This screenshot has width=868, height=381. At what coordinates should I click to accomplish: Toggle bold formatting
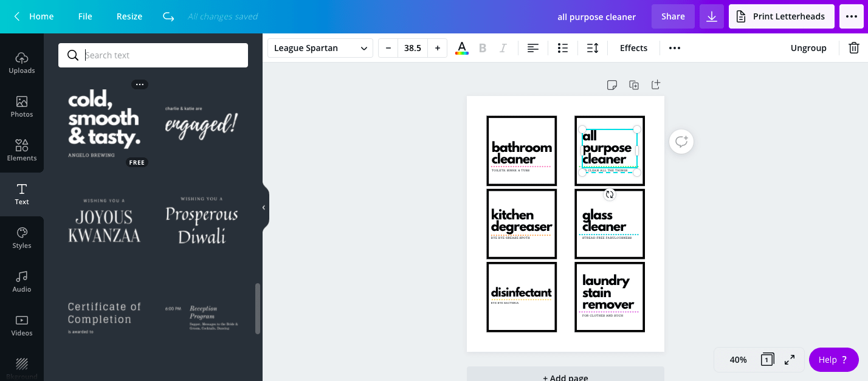483,48
